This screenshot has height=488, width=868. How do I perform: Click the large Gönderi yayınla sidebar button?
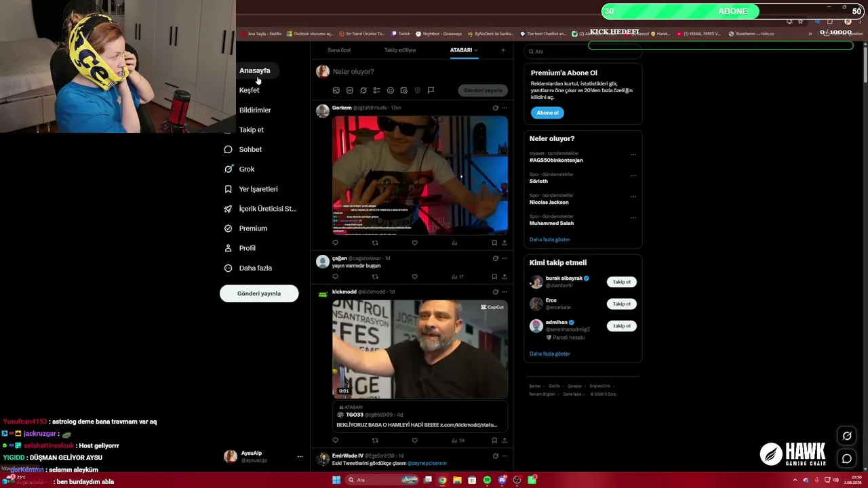(259, 293)
